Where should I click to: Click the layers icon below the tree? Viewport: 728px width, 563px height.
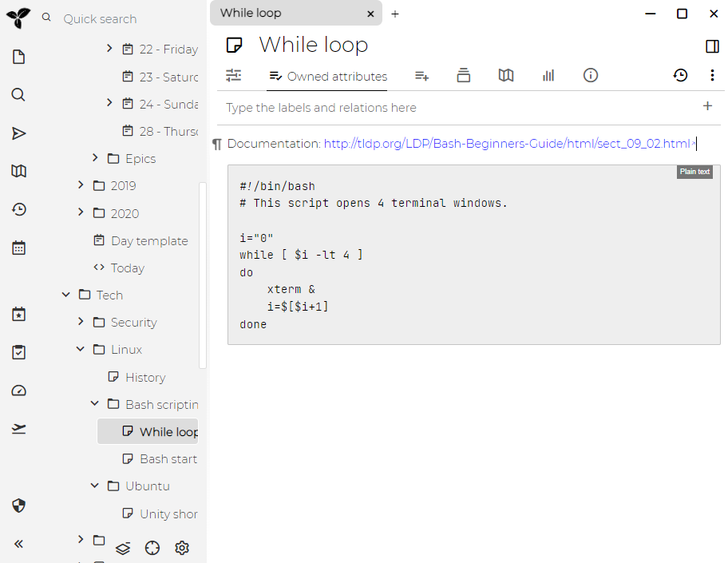(123, 549)
